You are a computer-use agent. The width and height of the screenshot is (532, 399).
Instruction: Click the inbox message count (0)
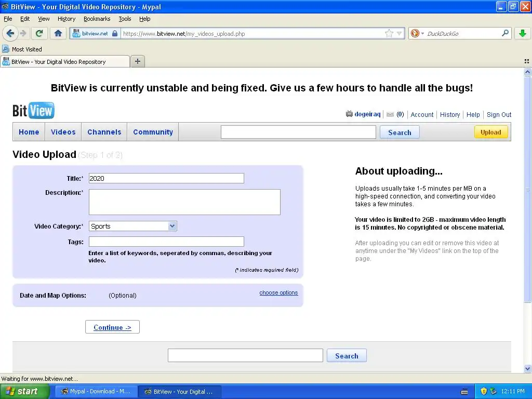401,114
